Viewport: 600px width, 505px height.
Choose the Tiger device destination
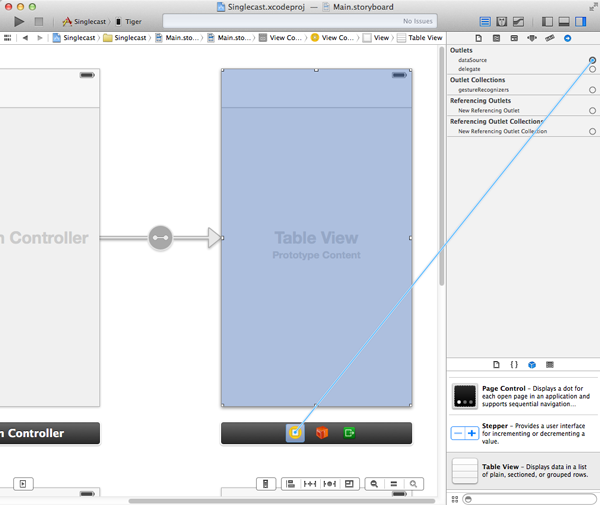[x=129, y=22]
